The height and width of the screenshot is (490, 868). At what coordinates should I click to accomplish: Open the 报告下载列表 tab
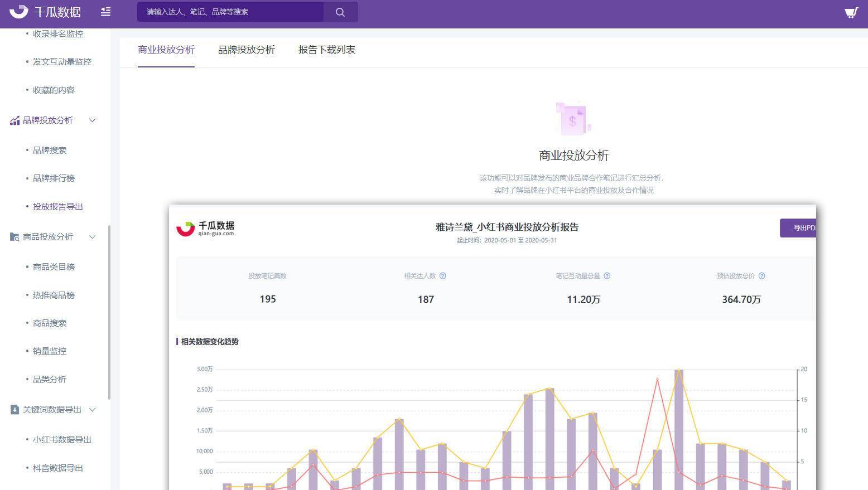(327, 50)
